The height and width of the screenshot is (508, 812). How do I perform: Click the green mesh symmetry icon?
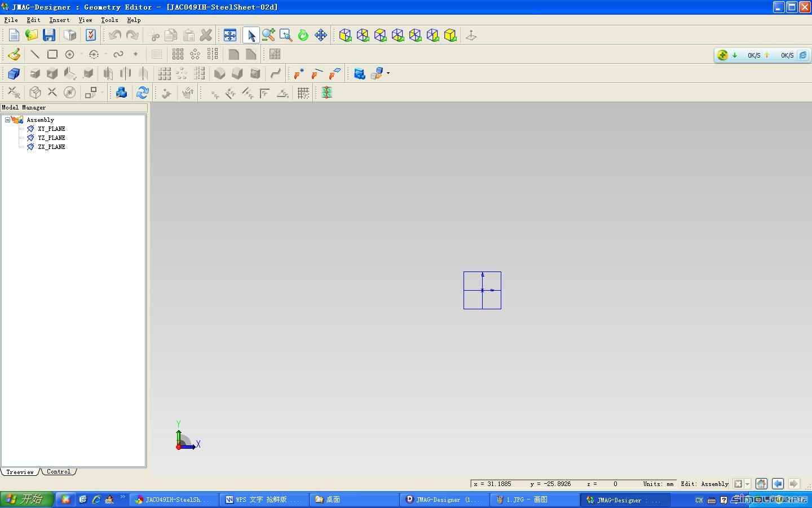click(326, 93)
